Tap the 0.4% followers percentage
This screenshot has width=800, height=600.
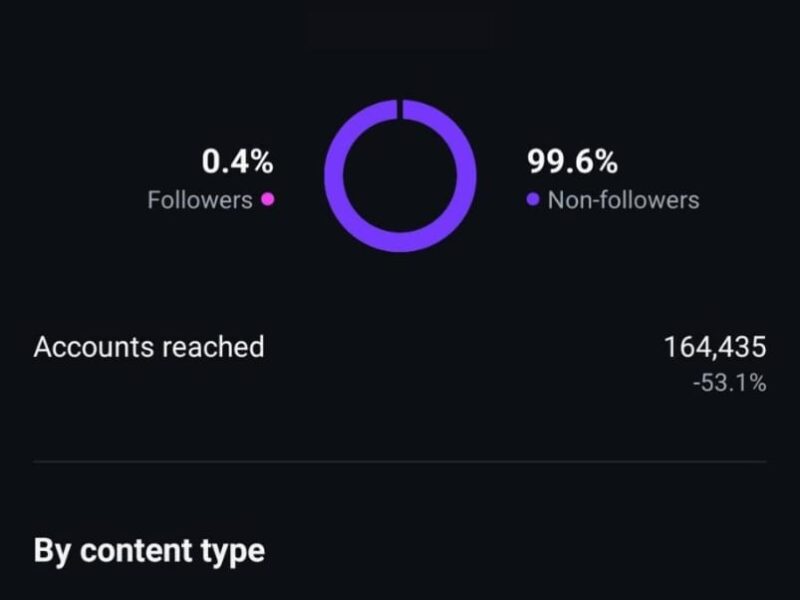coord(237,161)
